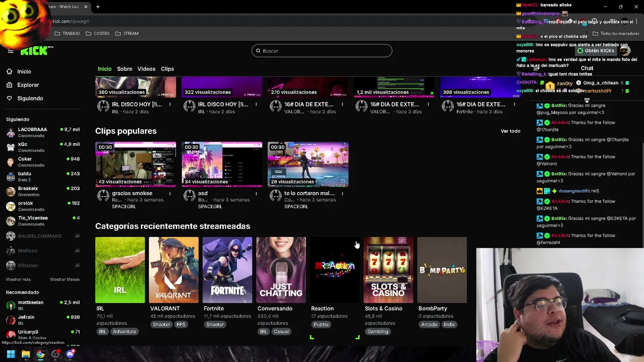Open Discord from the taskbar
The width and height of the screenshot is (644, 362).
tap(70, 354)
